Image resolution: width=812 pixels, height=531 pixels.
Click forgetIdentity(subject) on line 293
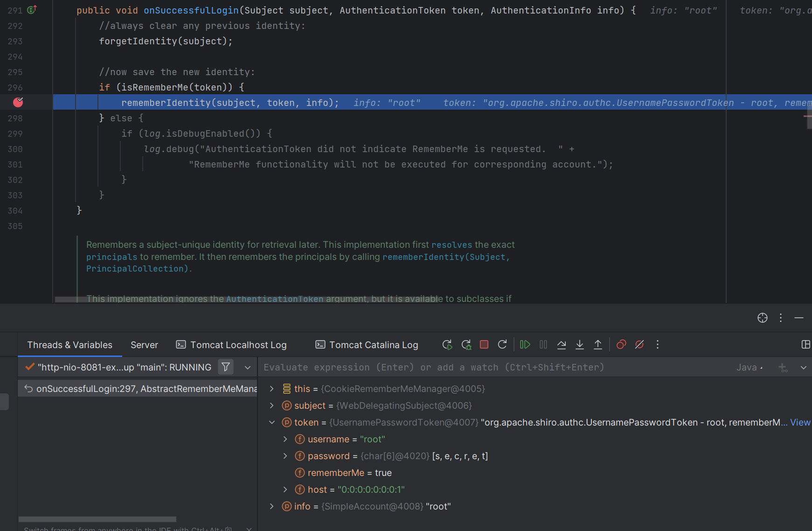166,41
